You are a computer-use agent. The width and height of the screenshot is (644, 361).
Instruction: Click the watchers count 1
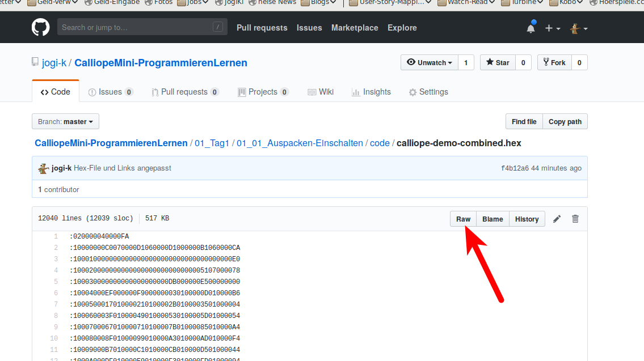466,62
